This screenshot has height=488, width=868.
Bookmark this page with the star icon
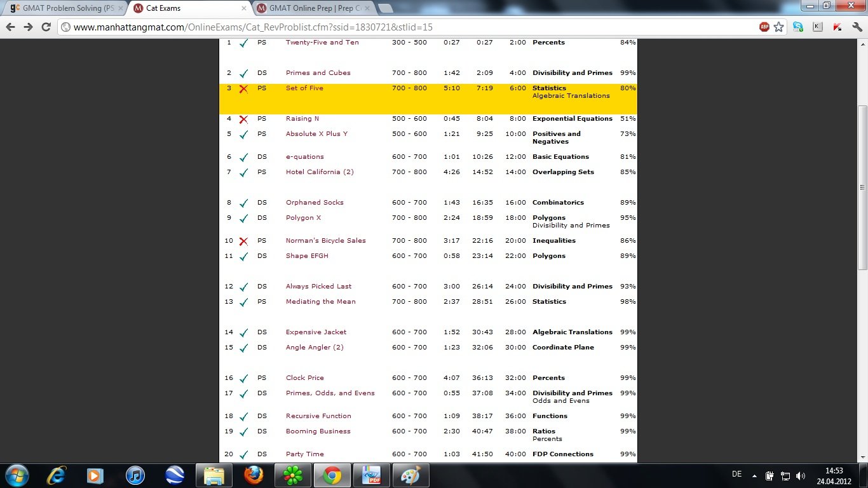778,27
